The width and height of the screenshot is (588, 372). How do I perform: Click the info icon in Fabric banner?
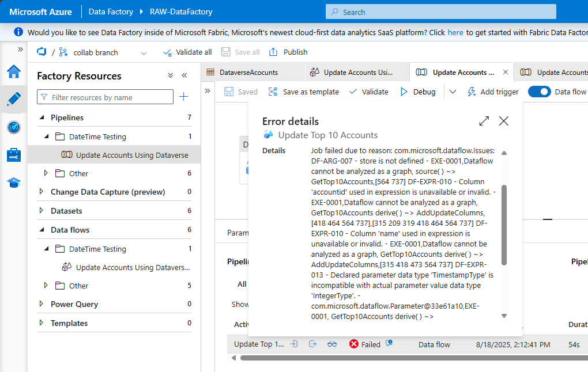[18, 32]
